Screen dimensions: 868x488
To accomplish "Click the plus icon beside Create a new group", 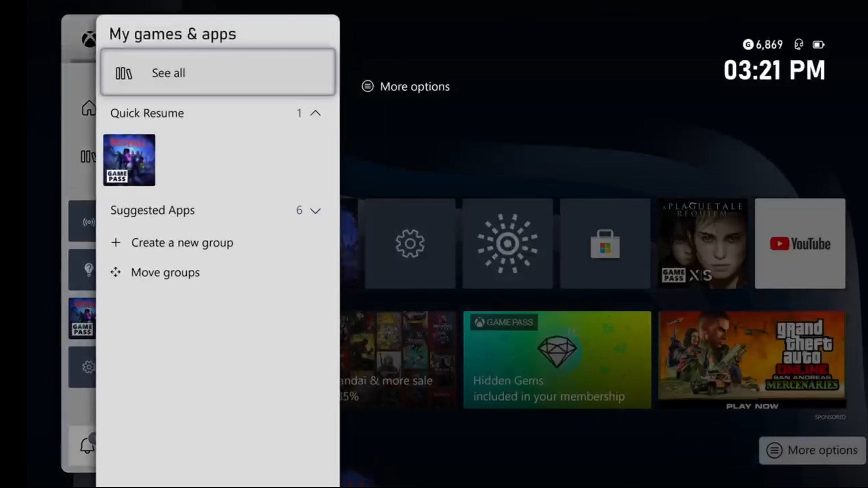I will [116, 242].
